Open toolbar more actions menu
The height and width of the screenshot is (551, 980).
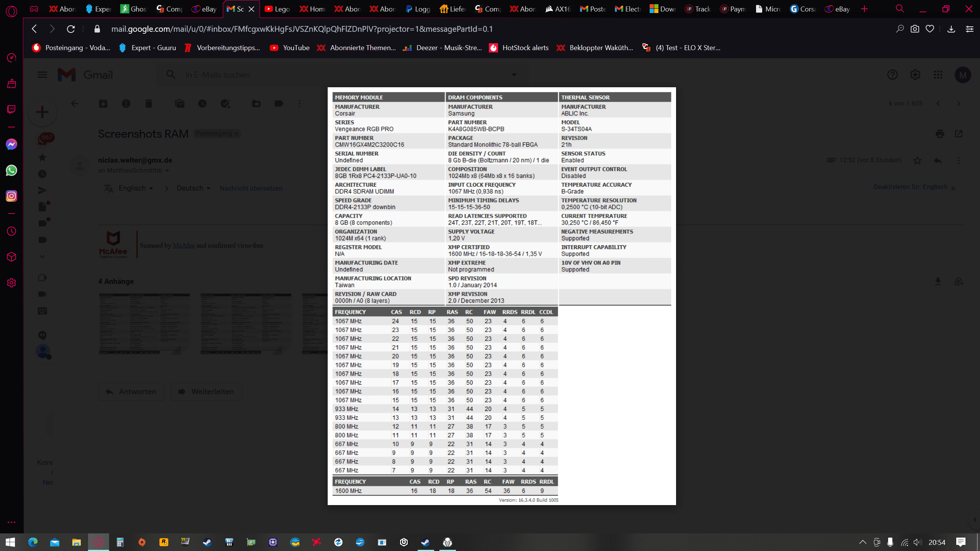pos(299,103)
